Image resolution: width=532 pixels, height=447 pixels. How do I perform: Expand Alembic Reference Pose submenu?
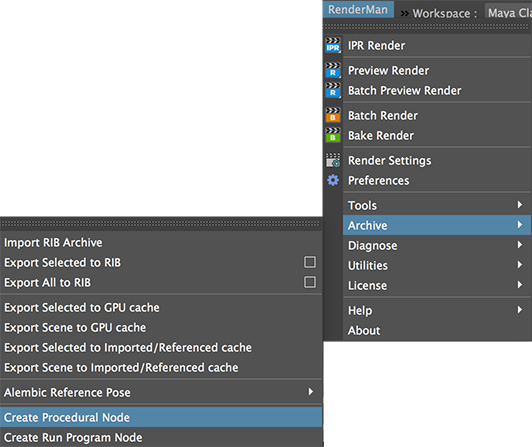tap(161, 392)
